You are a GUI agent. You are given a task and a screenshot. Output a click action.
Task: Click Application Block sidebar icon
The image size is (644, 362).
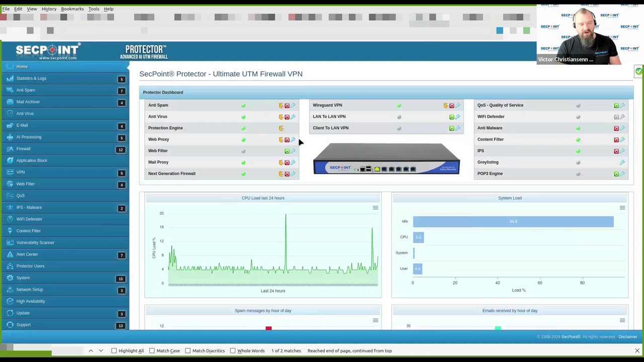tap(10, 160)
